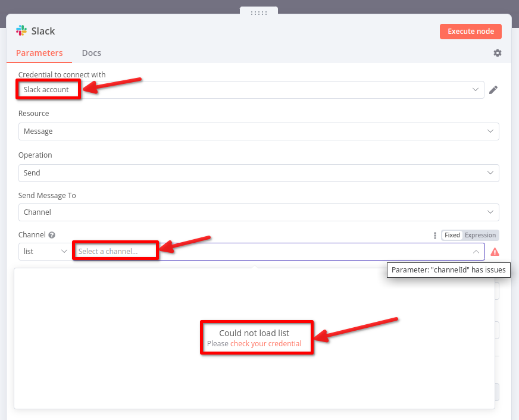
Task: Open the Slack account credential dropdown
Action: (250, 90)
